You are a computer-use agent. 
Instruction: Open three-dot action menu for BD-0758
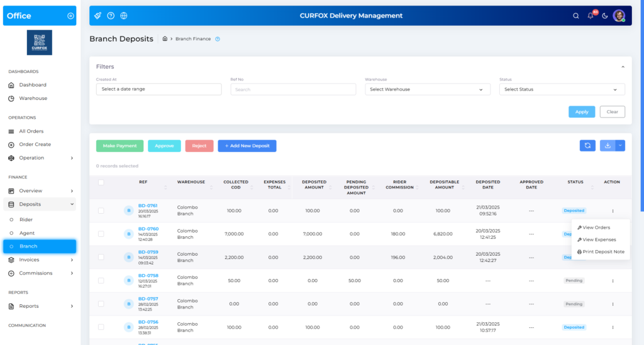(x=613, y=281)
